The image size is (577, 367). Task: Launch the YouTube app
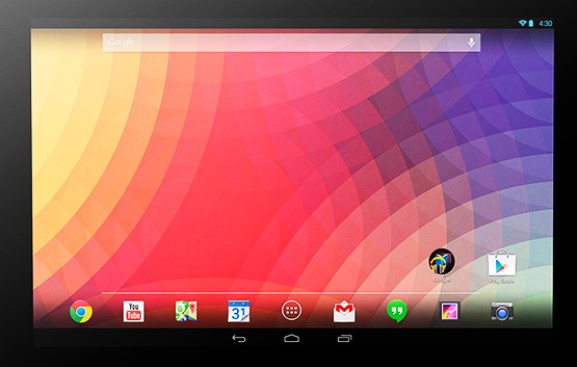(134, 311)
